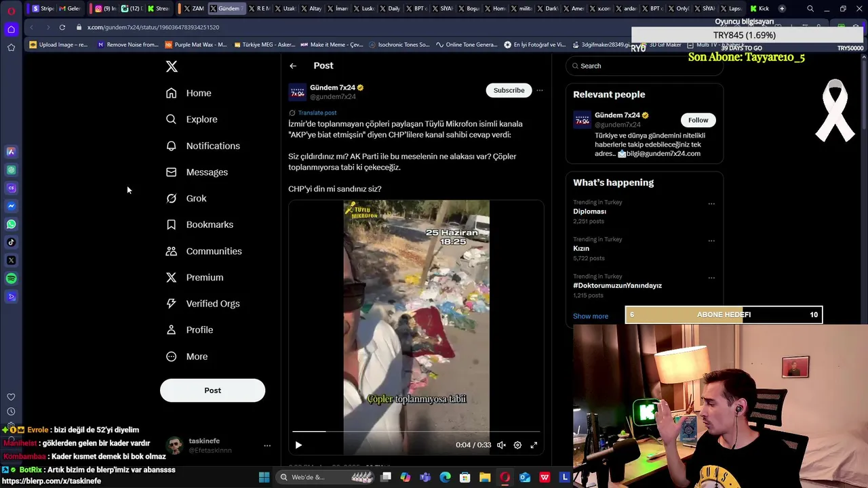Viewport: 868px width, 488px height.
Task: Open the Diploması trending topic
Action: 589,211
